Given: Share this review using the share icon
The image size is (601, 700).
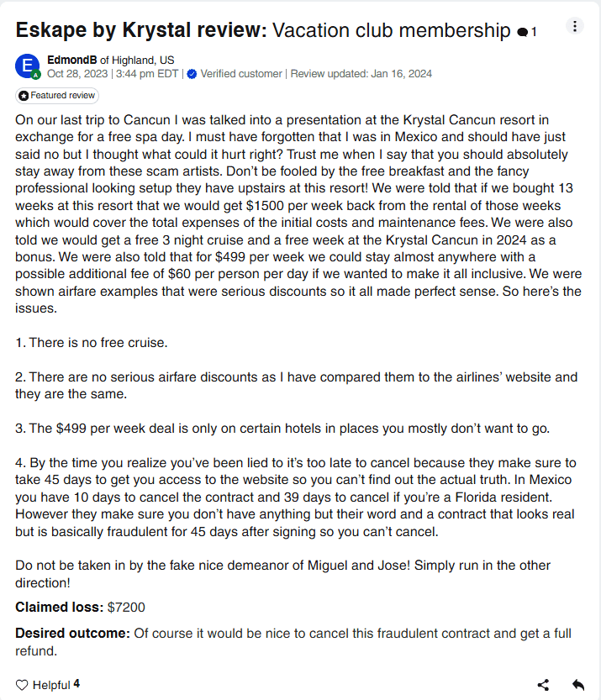Looking at the screenshot, I should (543, 685).
